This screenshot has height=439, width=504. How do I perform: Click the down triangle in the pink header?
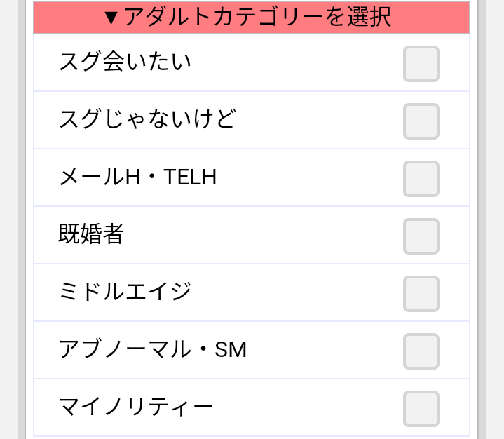(x=111, y=18)
